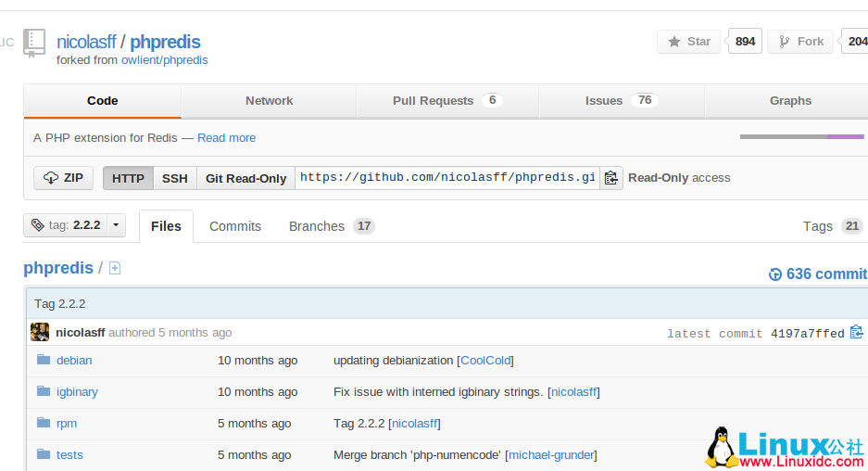Screen dimensions: 868x471
Task: Switch to the Network tab
Action: click(x=269, y=101)
